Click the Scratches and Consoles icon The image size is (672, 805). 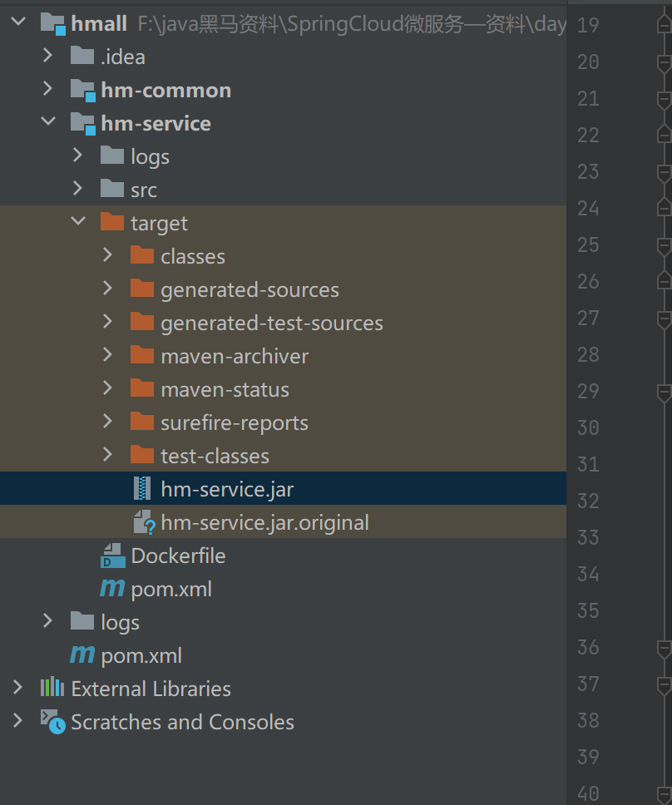coord(53,721)
